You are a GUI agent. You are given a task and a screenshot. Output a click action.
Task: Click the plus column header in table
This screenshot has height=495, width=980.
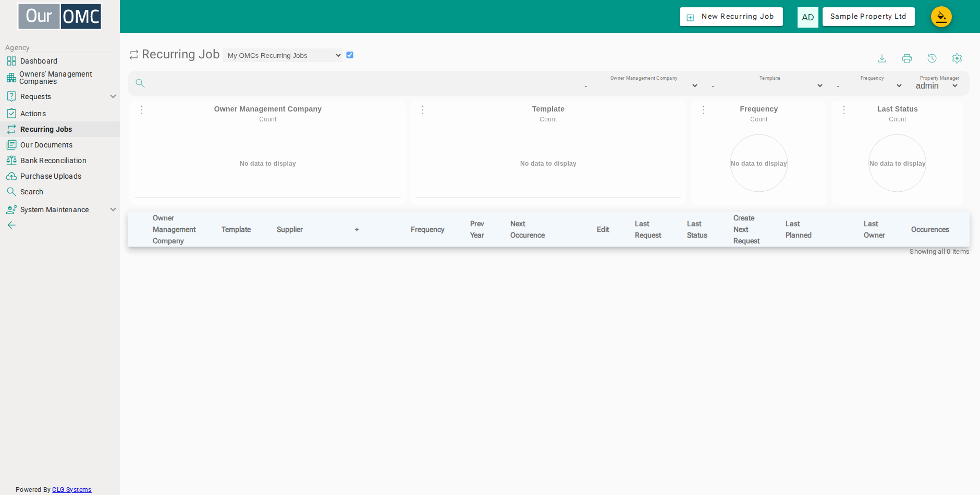pos(357,229)
